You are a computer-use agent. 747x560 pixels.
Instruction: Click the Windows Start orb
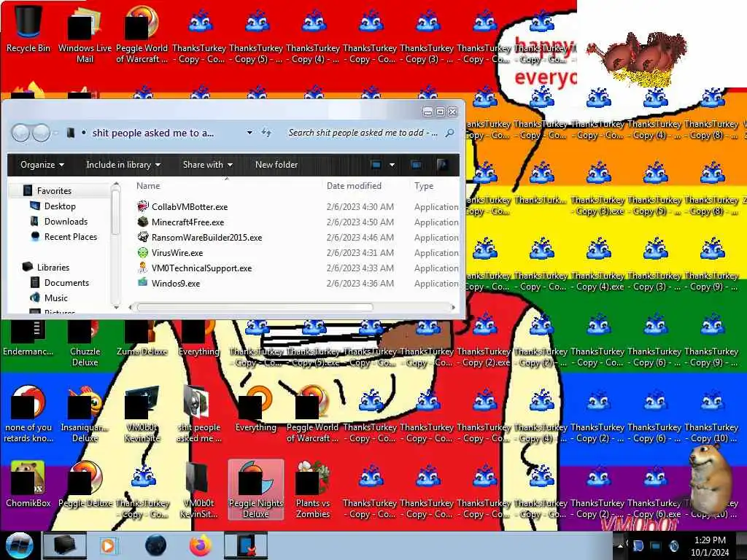pyautogui.click(x=19, y=545)
